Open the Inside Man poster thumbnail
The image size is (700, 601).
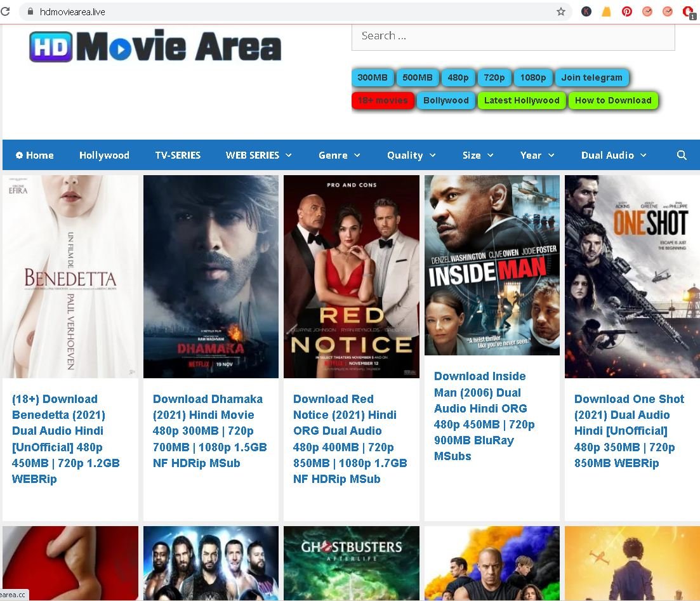tap(492, 265)
